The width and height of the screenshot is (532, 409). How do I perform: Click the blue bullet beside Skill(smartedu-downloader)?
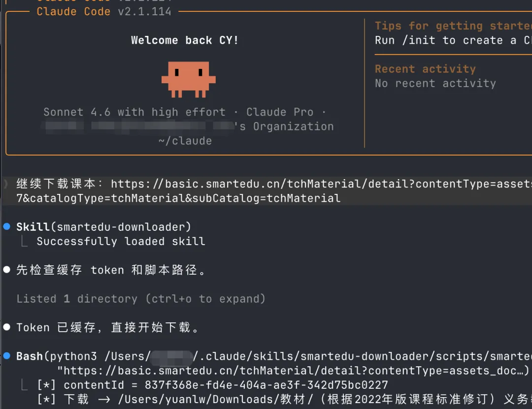tap(7, 226)
